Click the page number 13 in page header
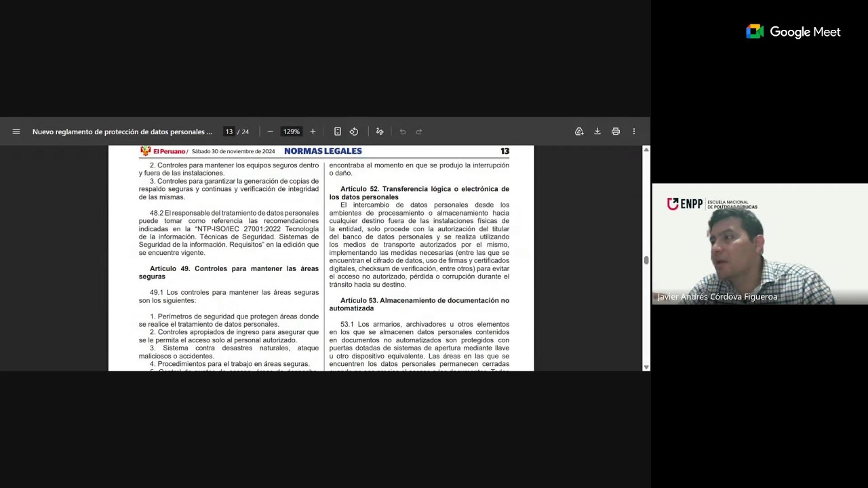Image resolution: width=868 pixels, height=488 pixels. pos(505,151)
